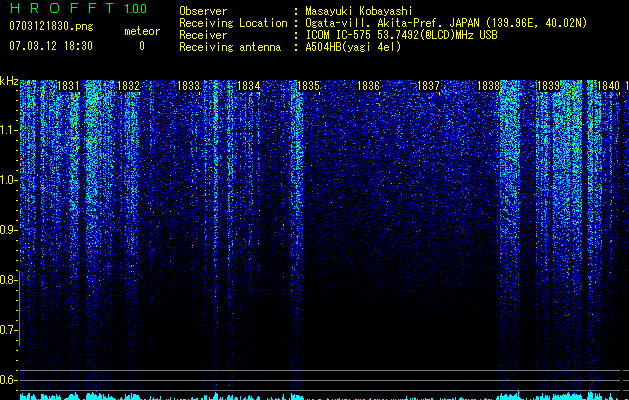Image resolution: width=629 pixels, height=400 pixels.
Task: Click the observer name Masayuki Kobayashi
Action: (x=359, y=11)
